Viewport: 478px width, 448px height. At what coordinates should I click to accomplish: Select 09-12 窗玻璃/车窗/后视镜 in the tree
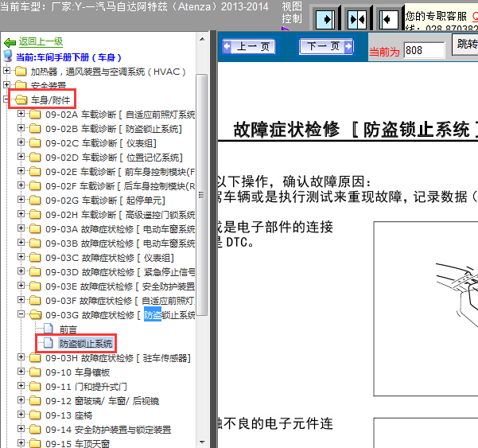coord(102,401)
